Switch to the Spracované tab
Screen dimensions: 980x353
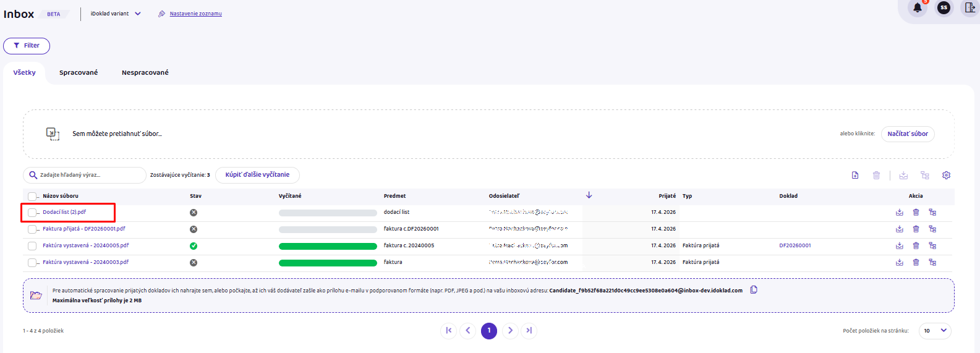coord(79,73)
